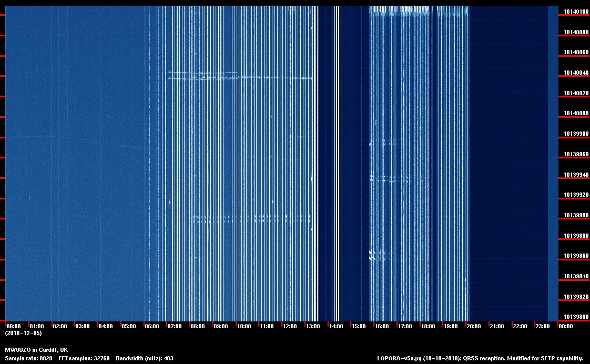590x364 pixels.
Task: Click the 10139900 frequency scale label
Action: pyautogui.click(x=575, y=215)
